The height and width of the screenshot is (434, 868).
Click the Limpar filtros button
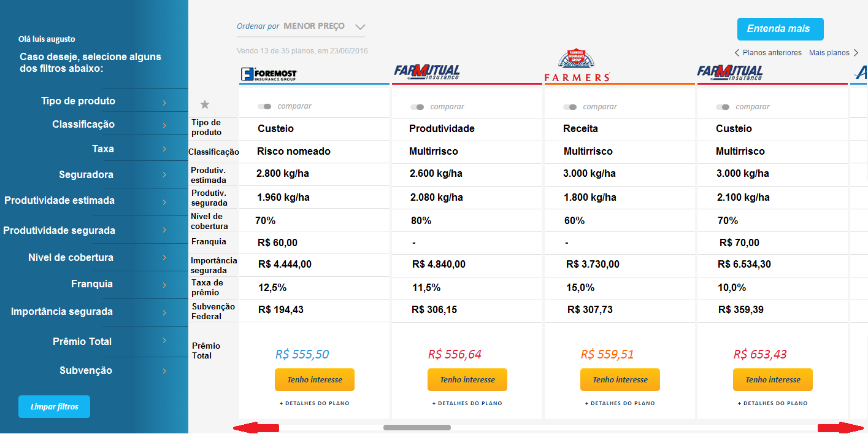[54, 407]
